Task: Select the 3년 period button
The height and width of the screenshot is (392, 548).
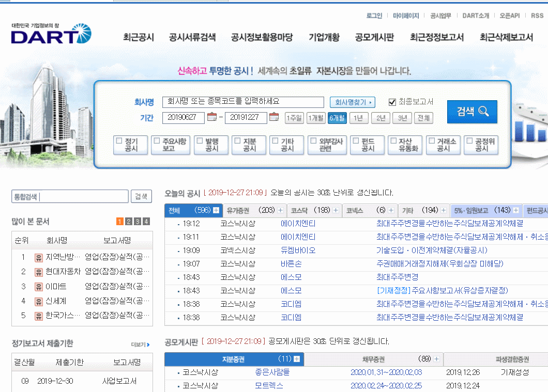Action: pos(402,118)
